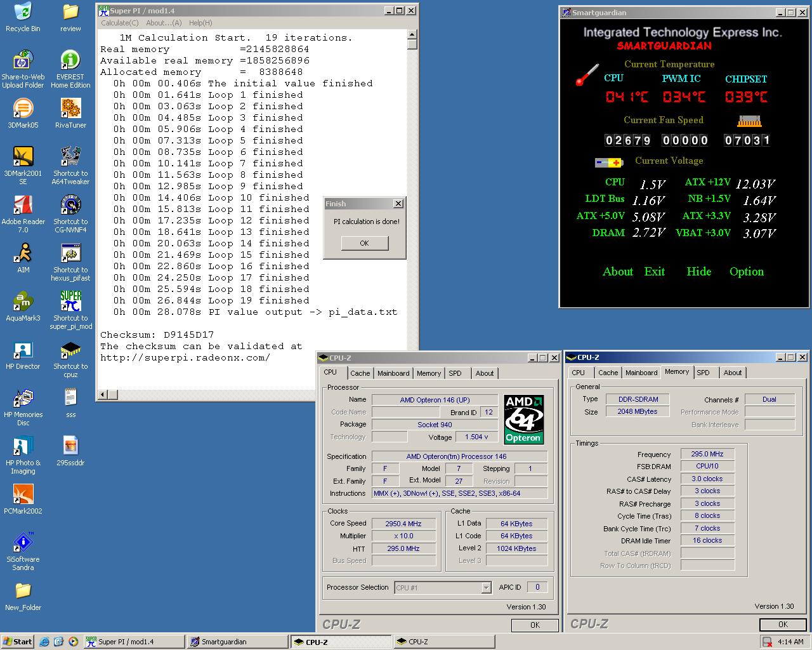The height and width of the screenshot is (650, 812).
Task: Open the About...(A) menu in Super PI
Action: click(x=164, y=23)
